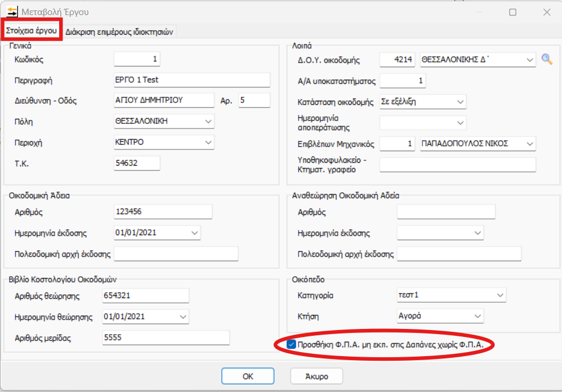Open the Ημερομηνία αποπεράτωσης date dropdown
This screenshot has width=562, height=392.
(x=460, y=123)
